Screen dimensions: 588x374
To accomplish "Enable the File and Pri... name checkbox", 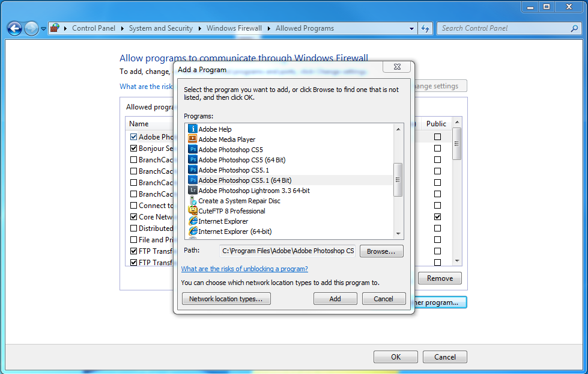I will pyautogui.click(x=133, y=239).
